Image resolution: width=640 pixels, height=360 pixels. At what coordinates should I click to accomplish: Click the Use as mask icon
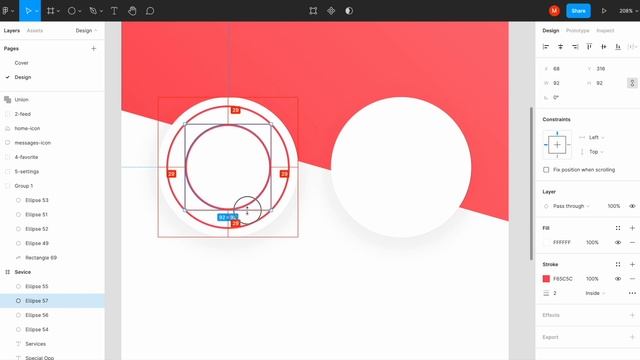349,11
